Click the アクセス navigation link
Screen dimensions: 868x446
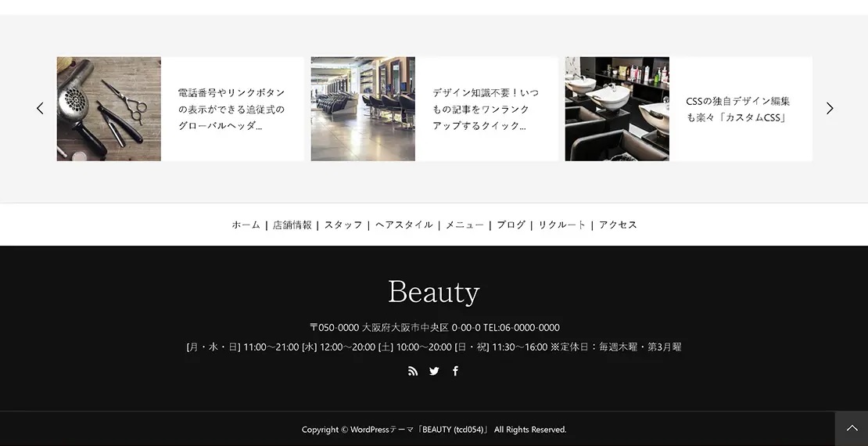618,225
